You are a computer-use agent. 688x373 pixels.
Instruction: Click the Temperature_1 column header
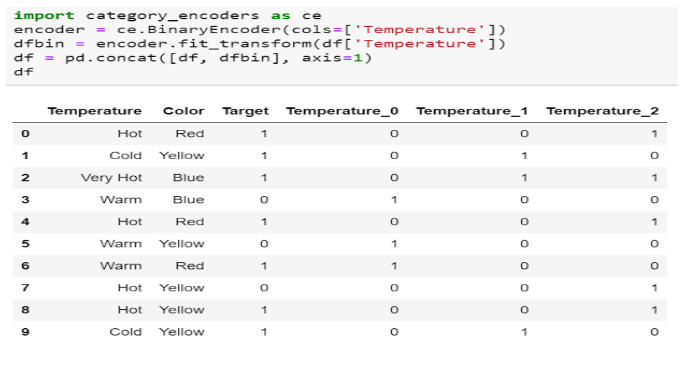(x=472, y=111)
